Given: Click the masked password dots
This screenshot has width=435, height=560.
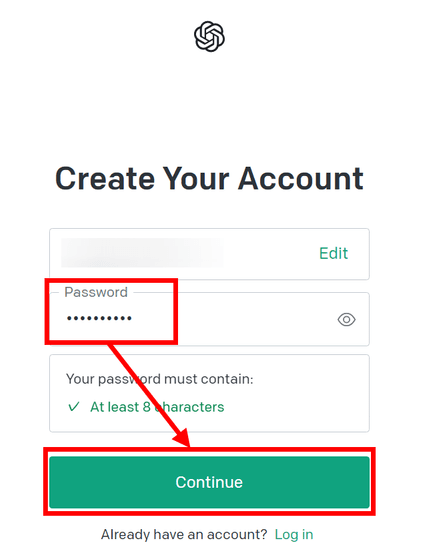Looking at the screenshot, I should point(99,318).
